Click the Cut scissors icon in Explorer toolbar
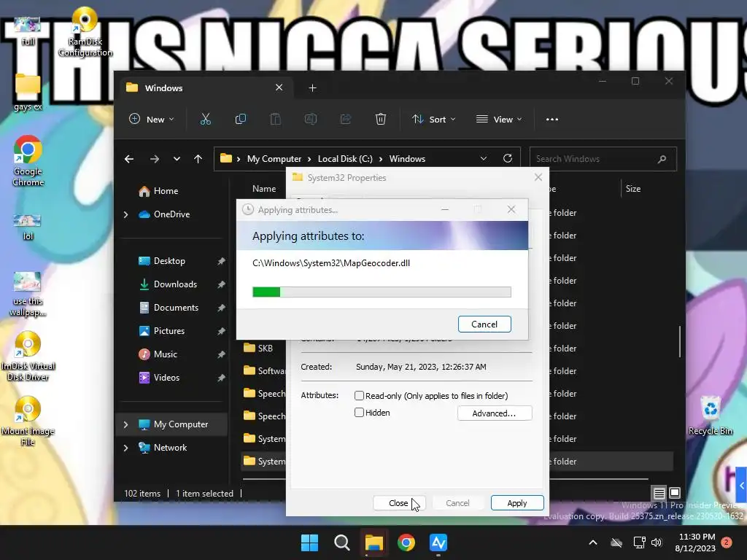This screenshot has height=560, width=747. pos(205,119)
